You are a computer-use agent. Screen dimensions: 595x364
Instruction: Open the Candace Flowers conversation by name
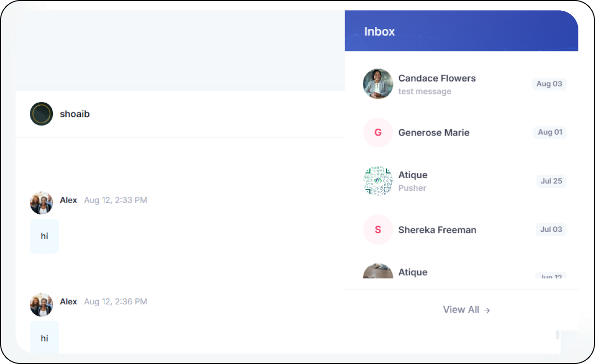(436, 78)
